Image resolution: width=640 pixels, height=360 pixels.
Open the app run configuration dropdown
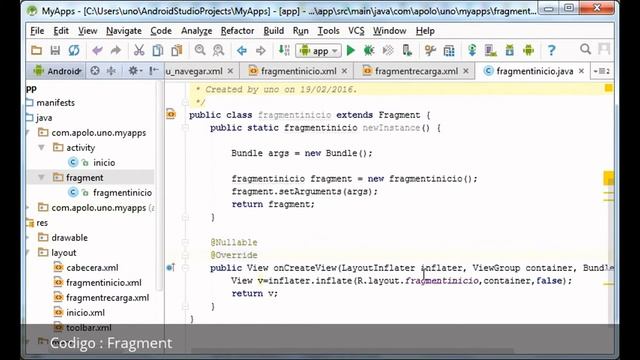click(318, 51)
